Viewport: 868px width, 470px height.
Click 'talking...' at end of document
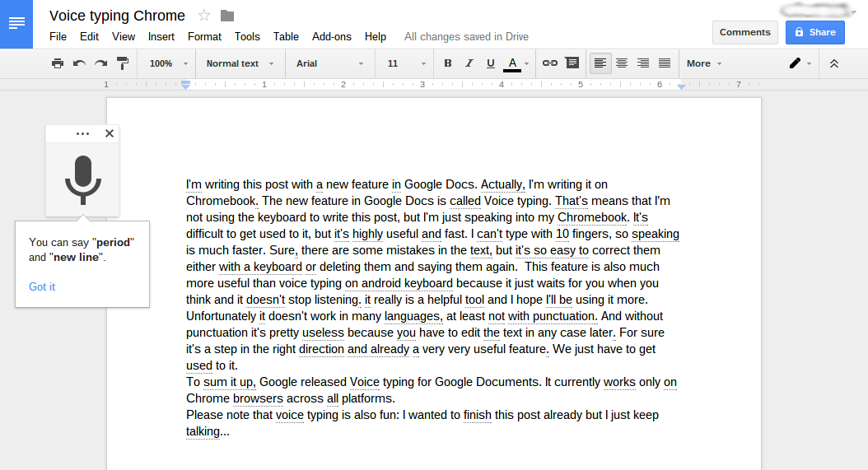coord(208,431)
